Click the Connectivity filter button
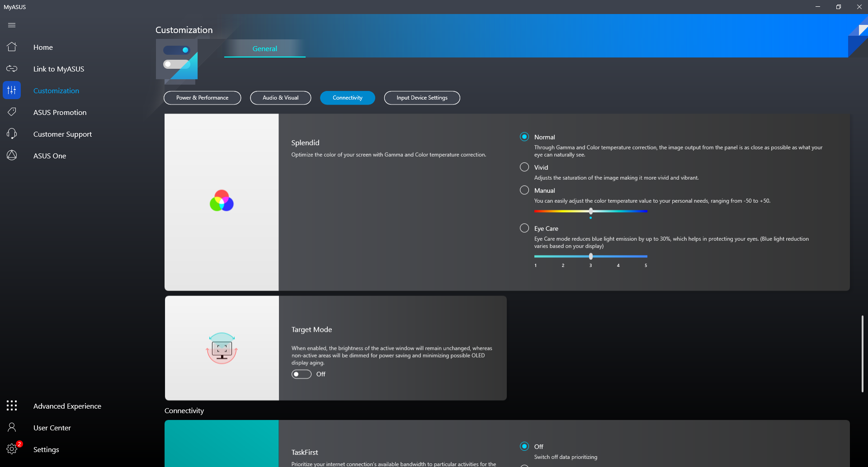Image resolution: width=868 pixels, height=467 pixels. point(348,98)
